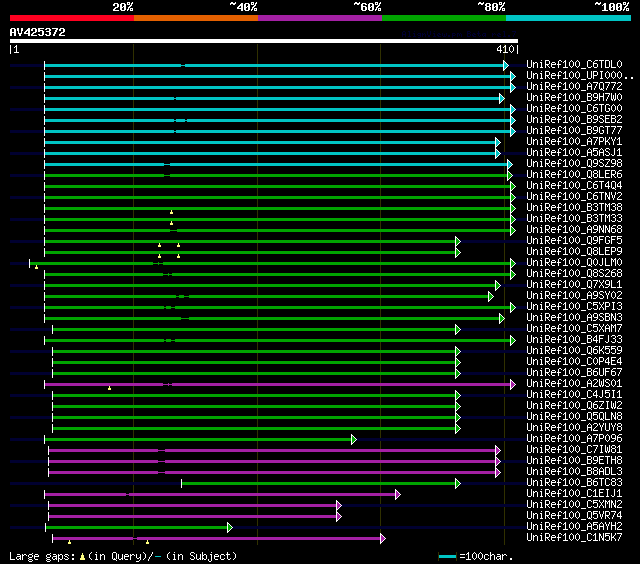The width and height of the screenshot is (640, 564).
Task: Click the UniRef100_Q8LEP9 label
Action: coord(574,252)
